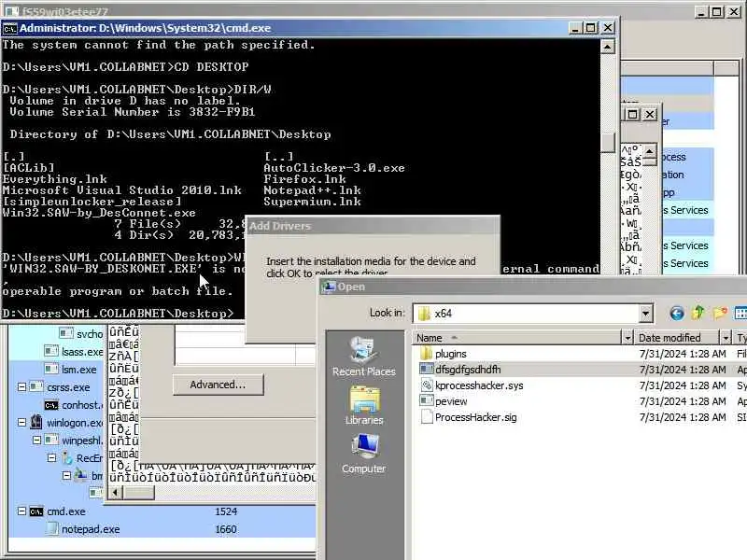Go up one folder level in Open dialog
The image size is (747, 560).
tap(698, 313)
